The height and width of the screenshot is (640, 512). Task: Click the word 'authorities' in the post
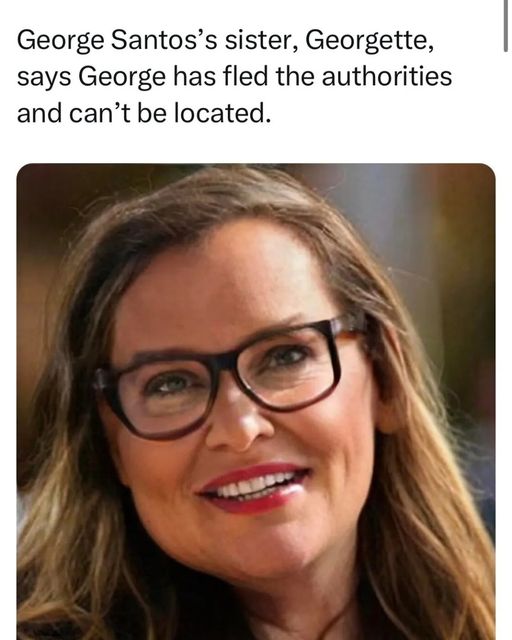tap(387, 77)
